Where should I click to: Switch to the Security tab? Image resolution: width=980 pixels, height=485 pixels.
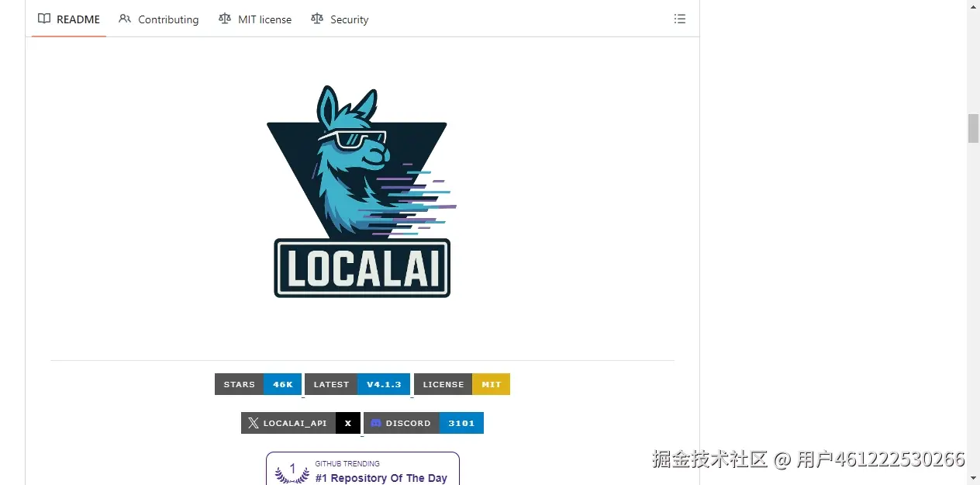(340, 19)
